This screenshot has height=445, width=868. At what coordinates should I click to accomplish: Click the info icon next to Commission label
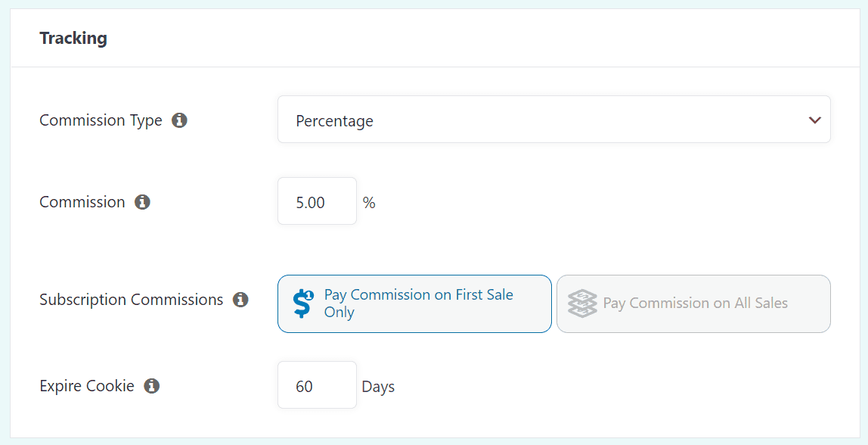click(x=143, y=202)
